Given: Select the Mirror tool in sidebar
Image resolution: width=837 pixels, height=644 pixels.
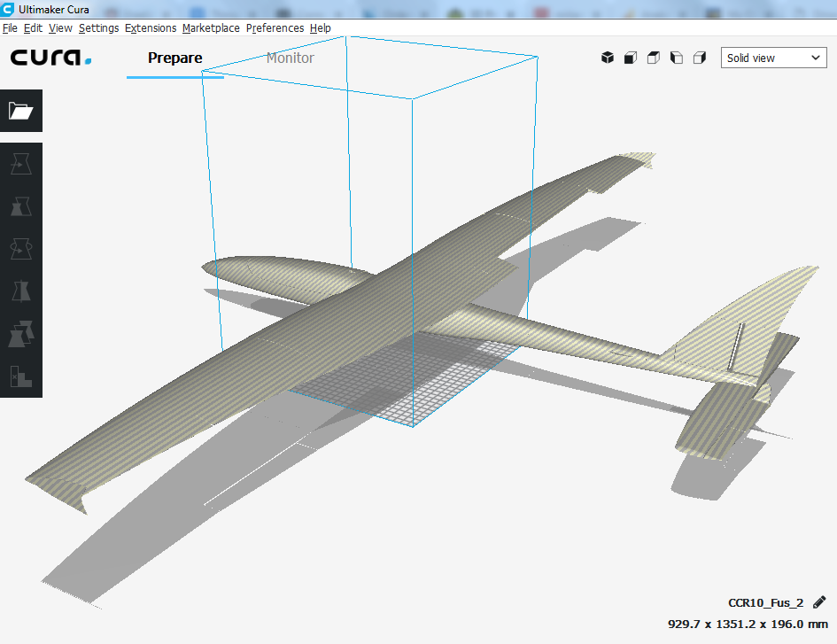Looking at the screenshot, I should (x=20, y=291).
